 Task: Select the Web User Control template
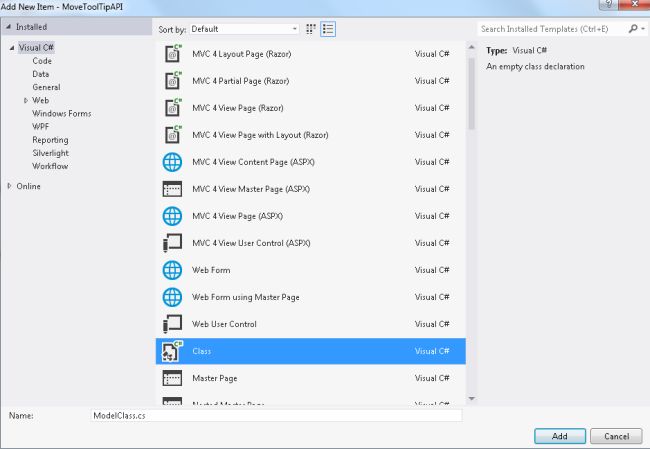click(x=310, y=324)
